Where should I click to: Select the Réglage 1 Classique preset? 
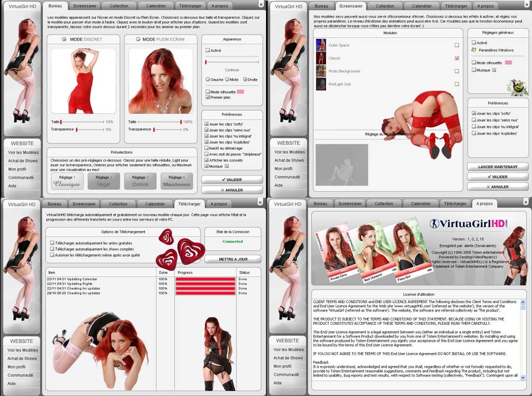pos(66,181)
